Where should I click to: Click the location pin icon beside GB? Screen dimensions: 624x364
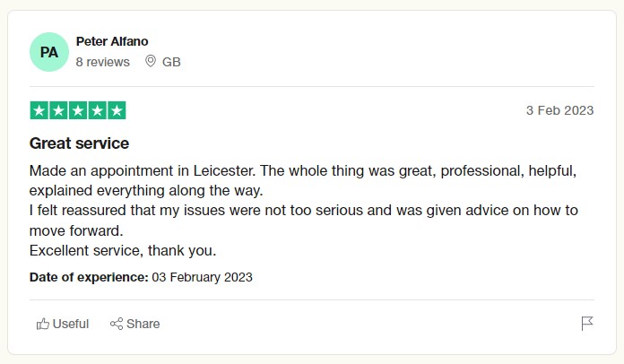[x=150, y=62]
